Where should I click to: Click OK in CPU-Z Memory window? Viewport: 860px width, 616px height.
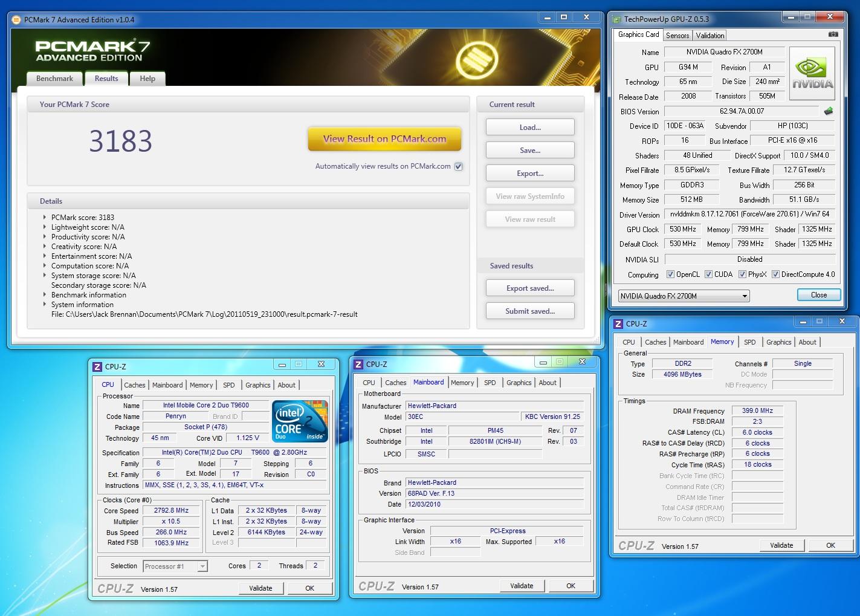pos(830,545)
